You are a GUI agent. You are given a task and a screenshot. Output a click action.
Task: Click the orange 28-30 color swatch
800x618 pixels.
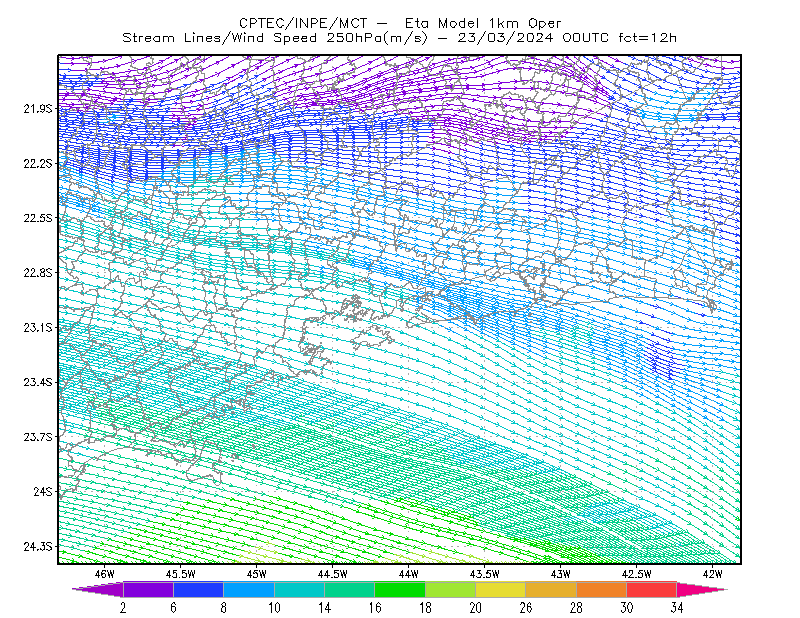pyautogui.click(x=602, y=589)
